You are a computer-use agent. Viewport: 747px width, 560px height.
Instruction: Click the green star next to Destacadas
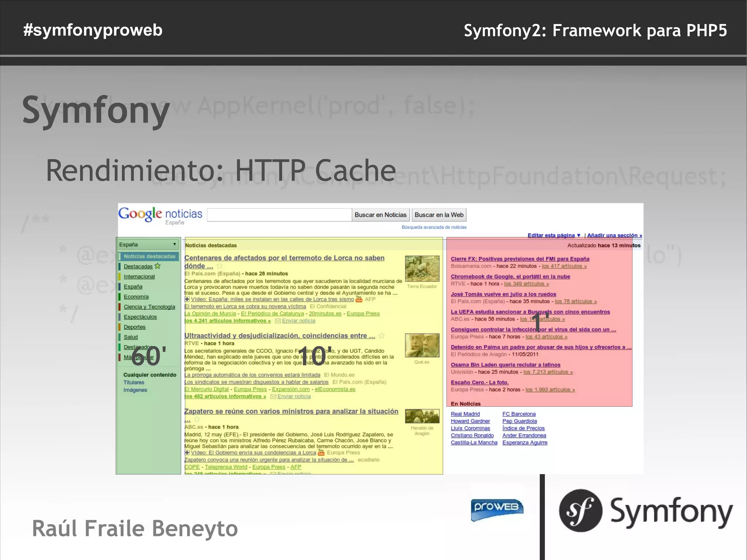tap(158, 266)
